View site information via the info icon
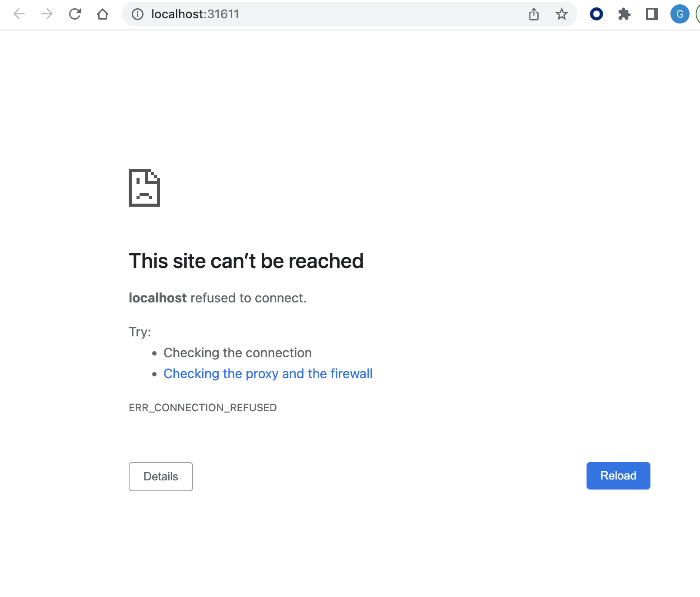 tap(138, 14)
